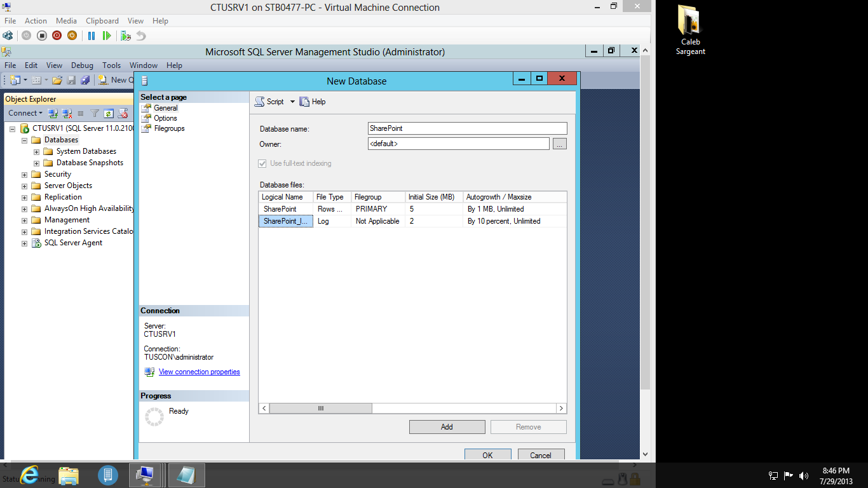Click the Script icon in New Database dialog
868x488 pixels.
(x=259, y=102)
